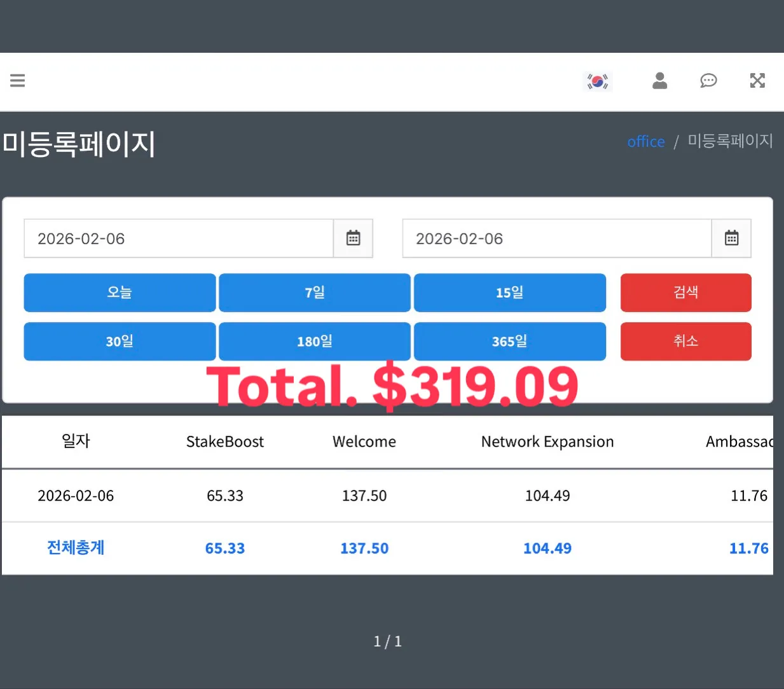784x689 pixels.
Task: Click the blue 104.49 total value
Action: [x=547, y=548]
